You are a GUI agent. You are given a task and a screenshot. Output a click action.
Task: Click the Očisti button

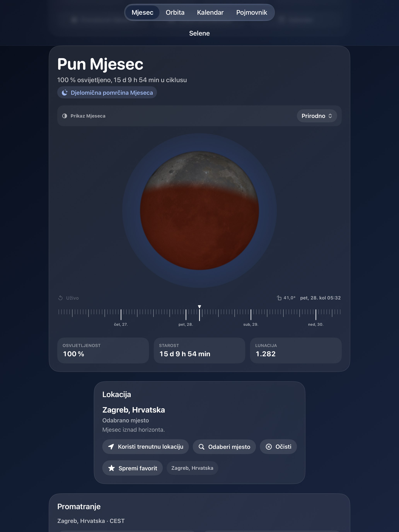[278, 447]
